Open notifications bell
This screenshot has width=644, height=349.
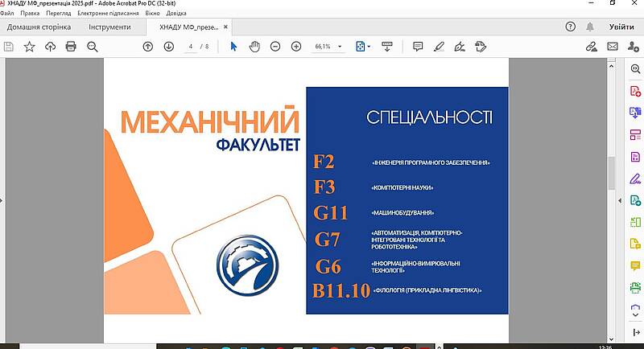click(x=590, y=27)
